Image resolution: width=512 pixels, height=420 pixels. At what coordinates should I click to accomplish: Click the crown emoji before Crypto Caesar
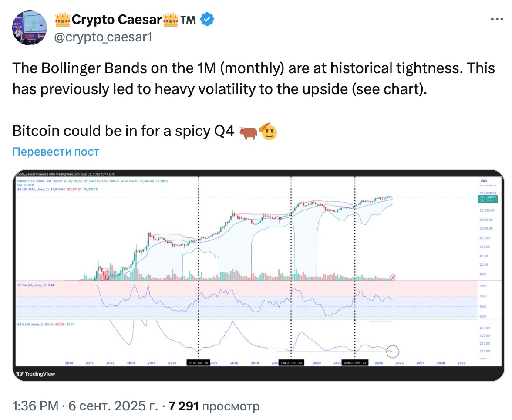(62, 20)
